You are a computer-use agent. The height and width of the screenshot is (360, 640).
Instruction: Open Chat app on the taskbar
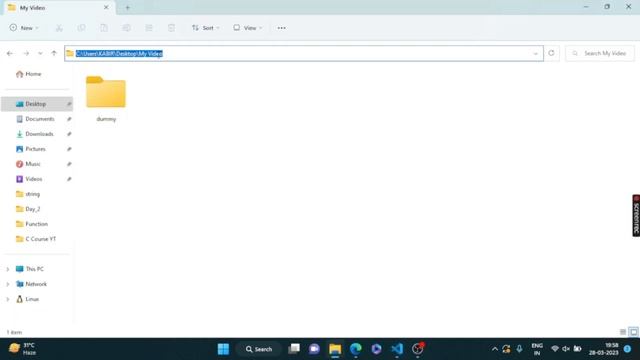[x=314, y=349]
